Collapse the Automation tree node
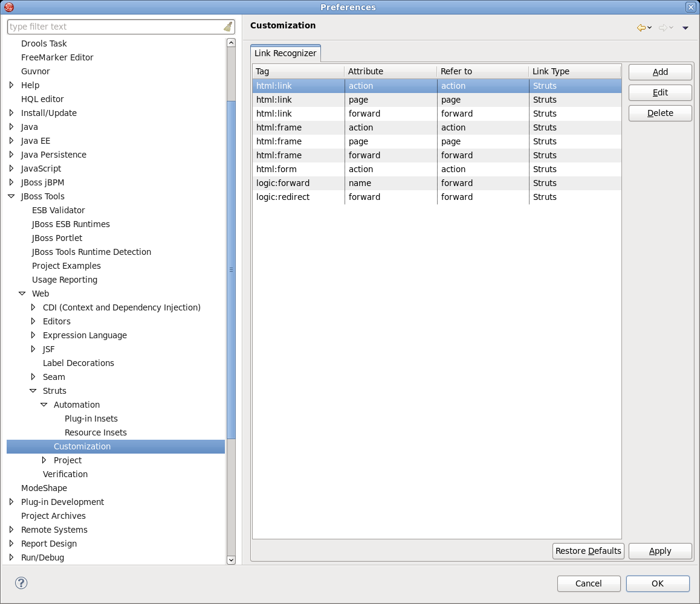 44,405
